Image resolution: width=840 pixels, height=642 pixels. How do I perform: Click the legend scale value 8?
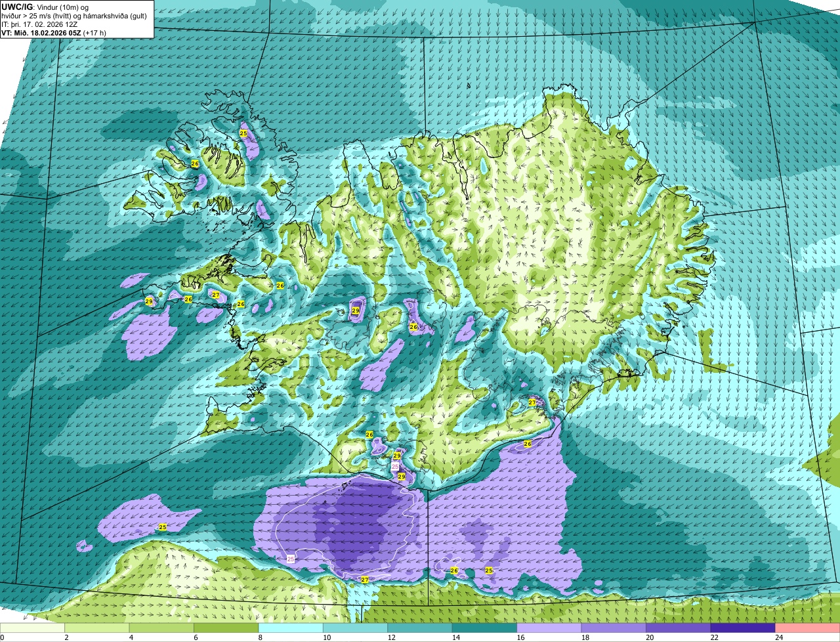pos(260,637)
